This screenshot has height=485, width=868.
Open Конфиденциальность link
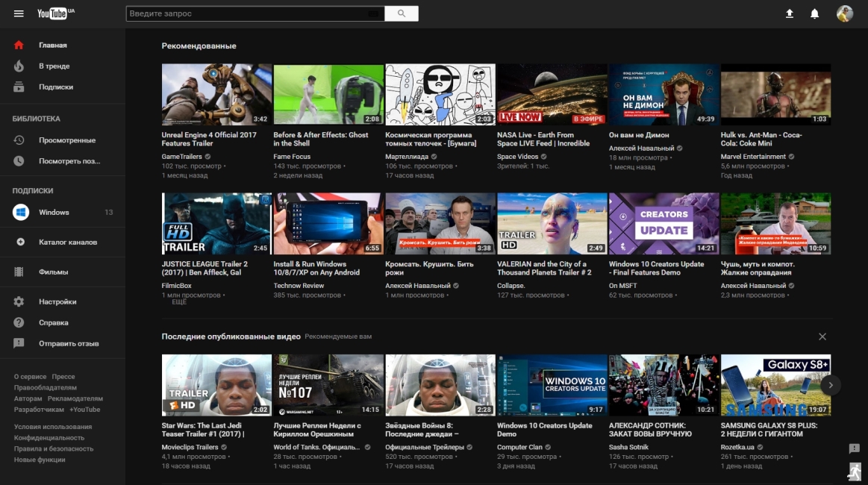click(49, 438)
